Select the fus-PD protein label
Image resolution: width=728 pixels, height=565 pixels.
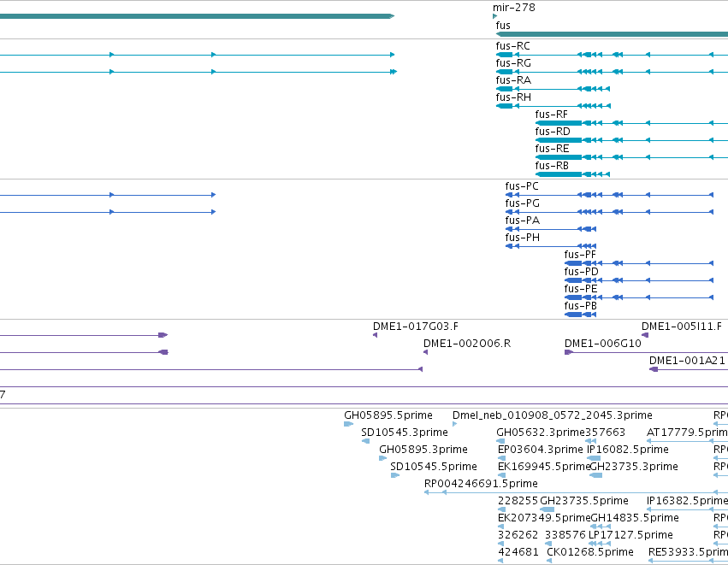point(581,272)
